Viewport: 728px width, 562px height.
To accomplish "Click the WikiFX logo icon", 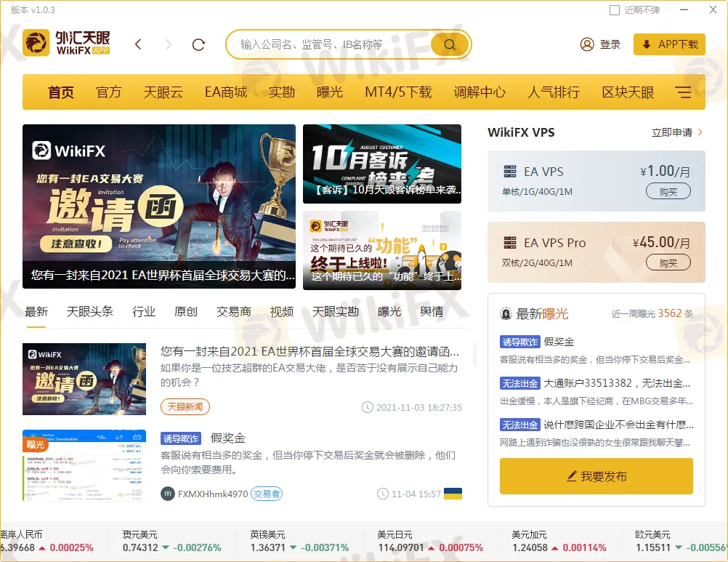I will tap(36, 44).
